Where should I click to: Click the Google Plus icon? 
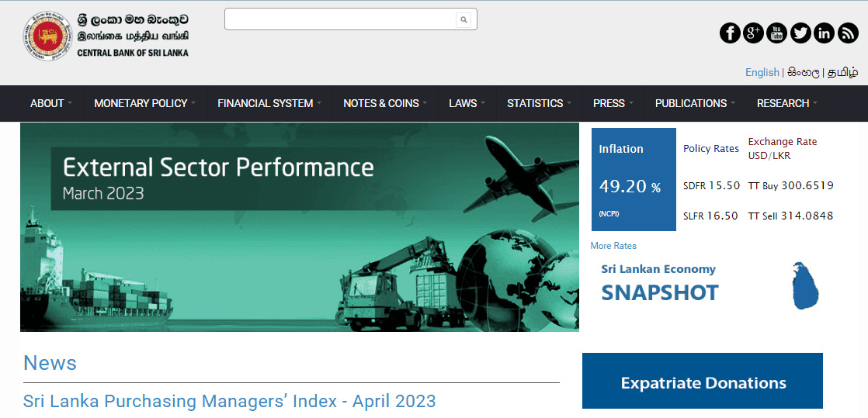tap(753, 33)
